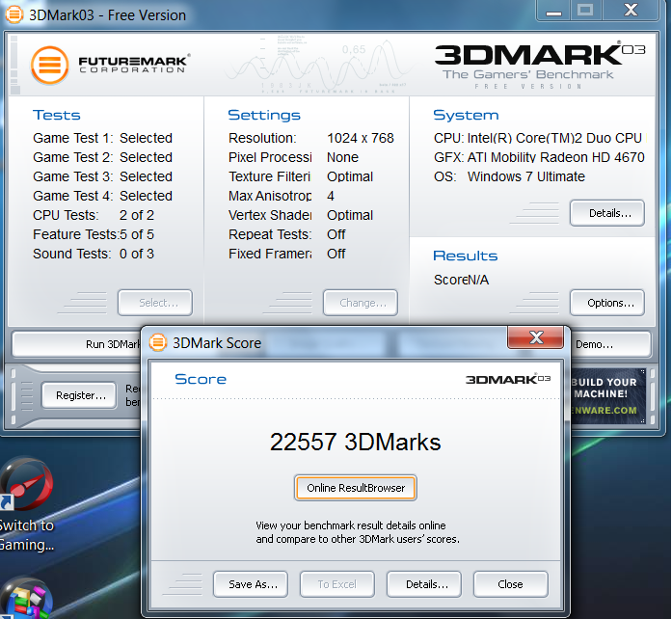The height and width of the screenshot is (619, 672).
Task: Close the 3DMark Score dialog with the red X
Action: tap(536, 337)
